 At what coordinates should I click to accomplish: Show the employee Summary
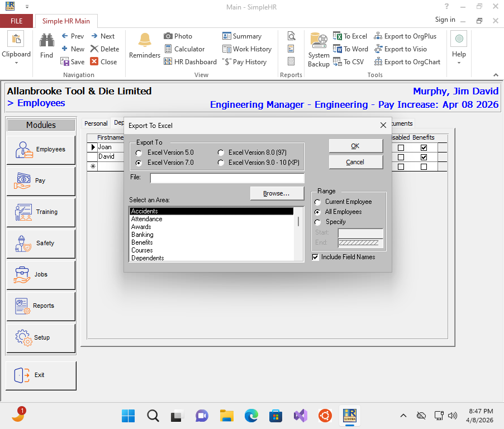(x=242, y=36)
